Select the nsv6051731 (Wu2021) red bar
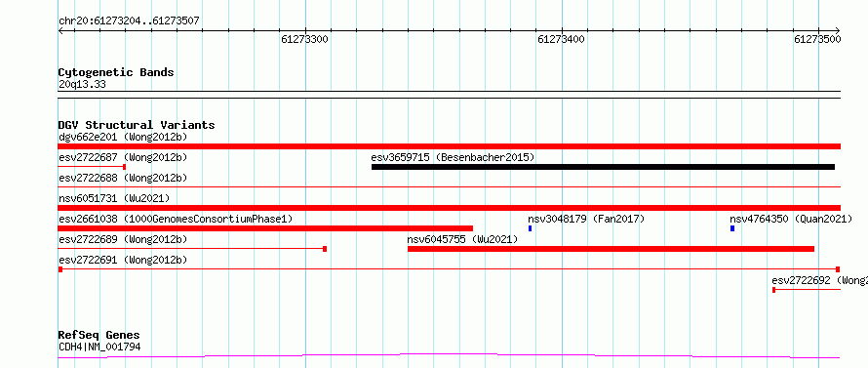Screen dimensions: 868x368 click(x=449, y=207)
